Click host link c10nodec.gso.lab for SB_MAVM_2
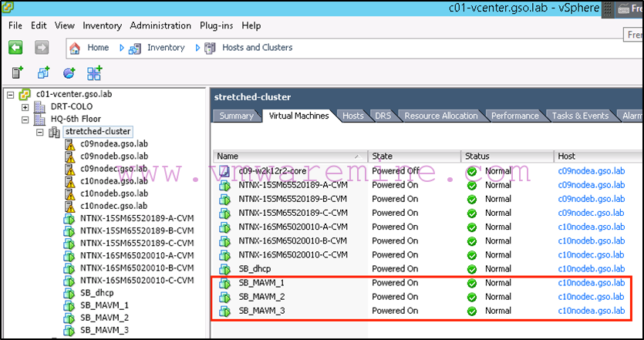The width and height of the screenshot is (644, 340). [591, 297]
